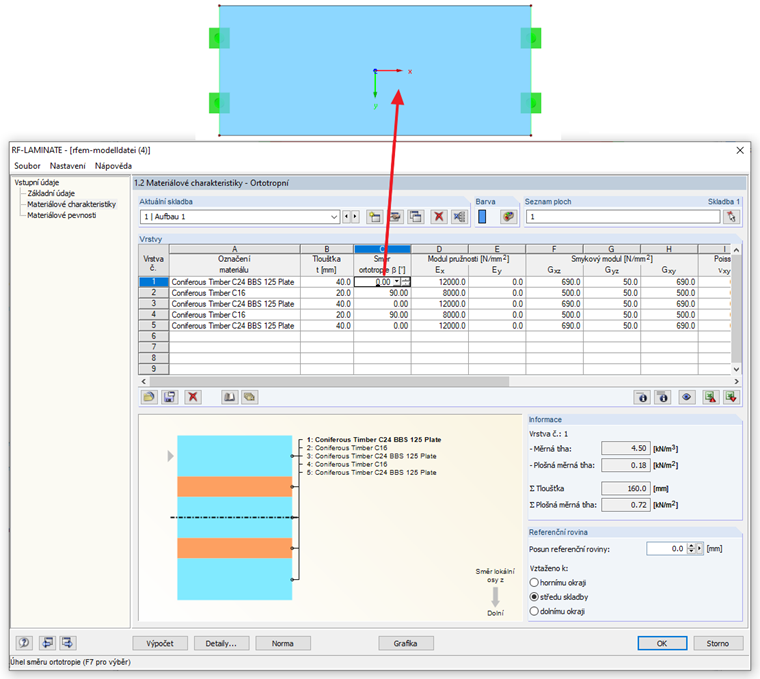Adjust the reference plane offset spinner

pos(692,549)
